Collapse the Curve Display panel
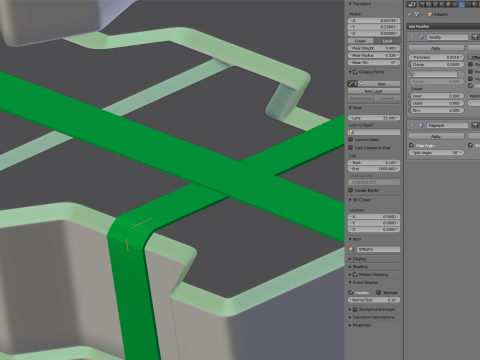Viewport: 480px width, 360px height. coord(350,283)
